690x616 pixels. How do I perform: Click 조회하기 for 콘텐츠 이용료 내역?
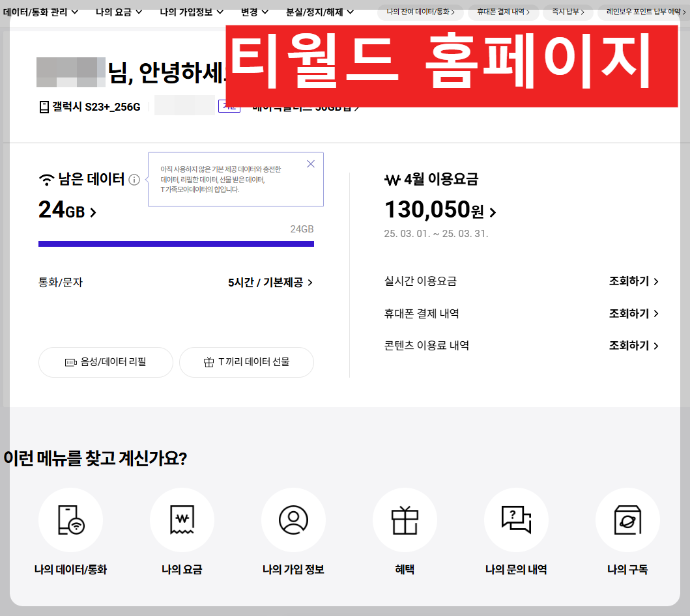[634, 346]
